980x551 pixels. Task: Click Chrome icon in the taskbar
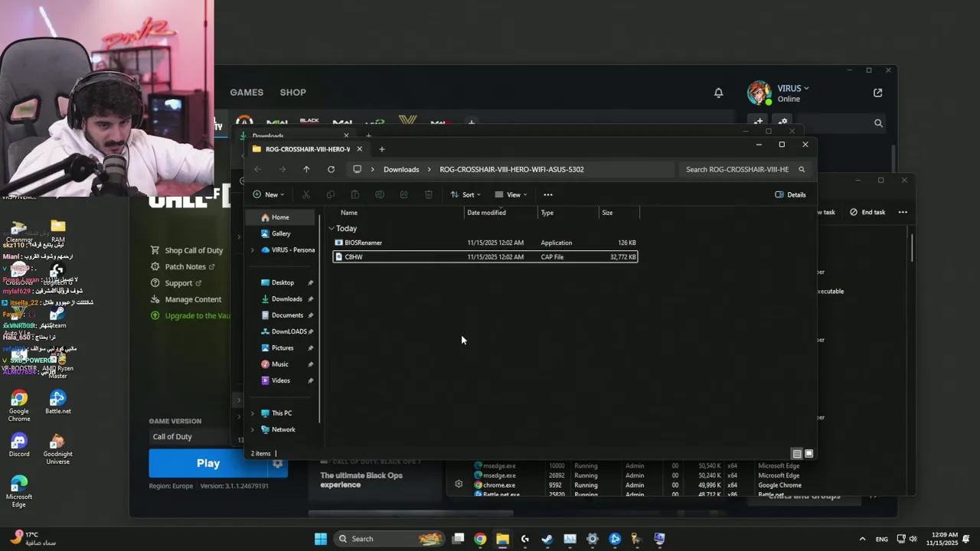coord(480,539)
